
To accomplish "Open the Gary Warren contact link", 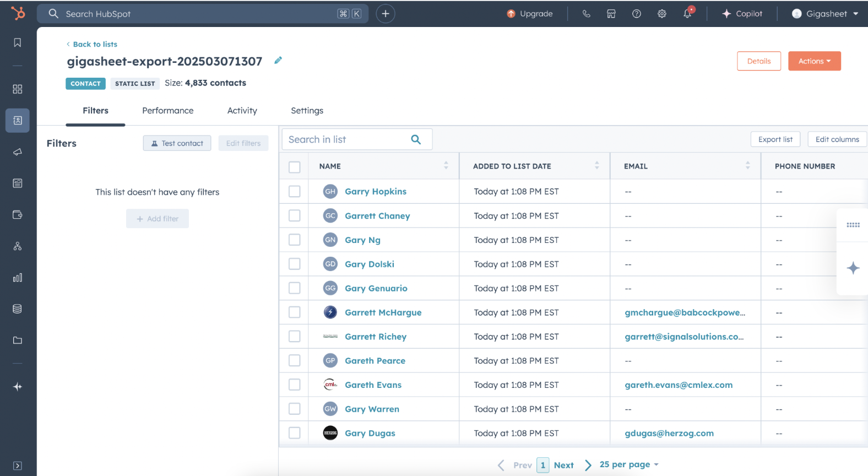I will point(372,409).
